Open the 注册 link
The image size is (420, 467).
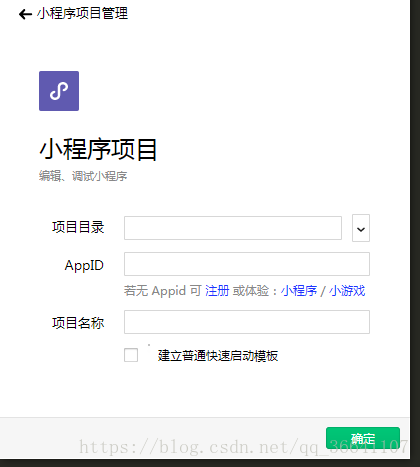(x=217, y=291)
